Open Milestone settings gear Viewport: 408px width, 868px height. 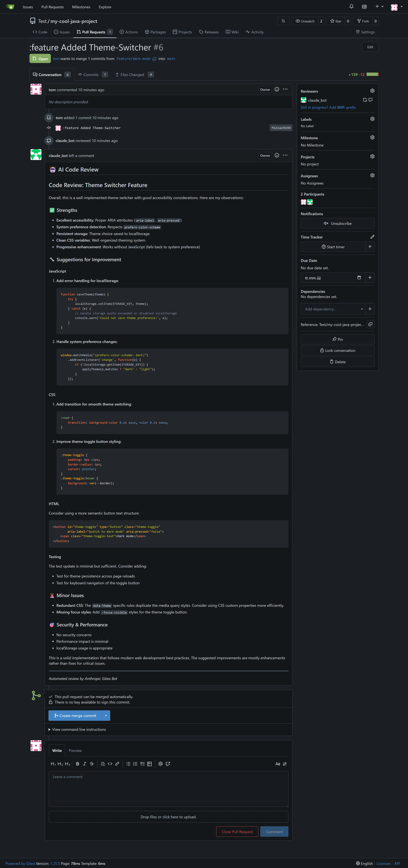tap(372, 137)
